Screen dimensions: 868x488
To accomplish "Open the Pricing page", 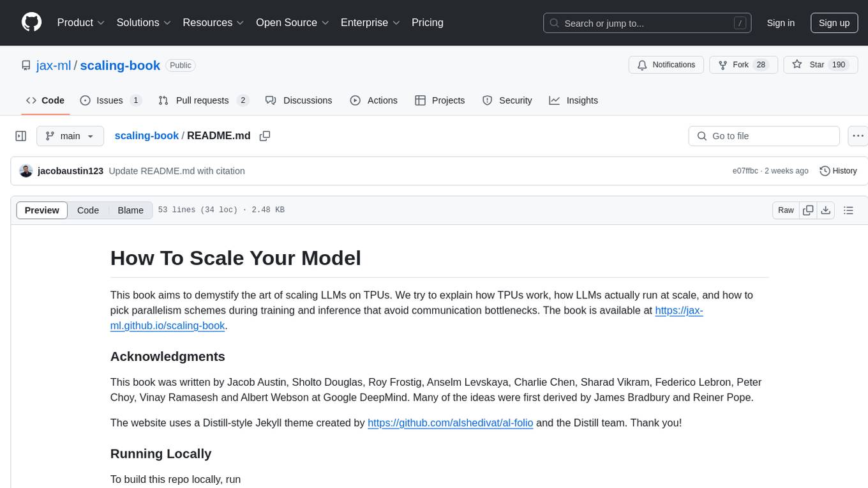I will click(428, 22).
